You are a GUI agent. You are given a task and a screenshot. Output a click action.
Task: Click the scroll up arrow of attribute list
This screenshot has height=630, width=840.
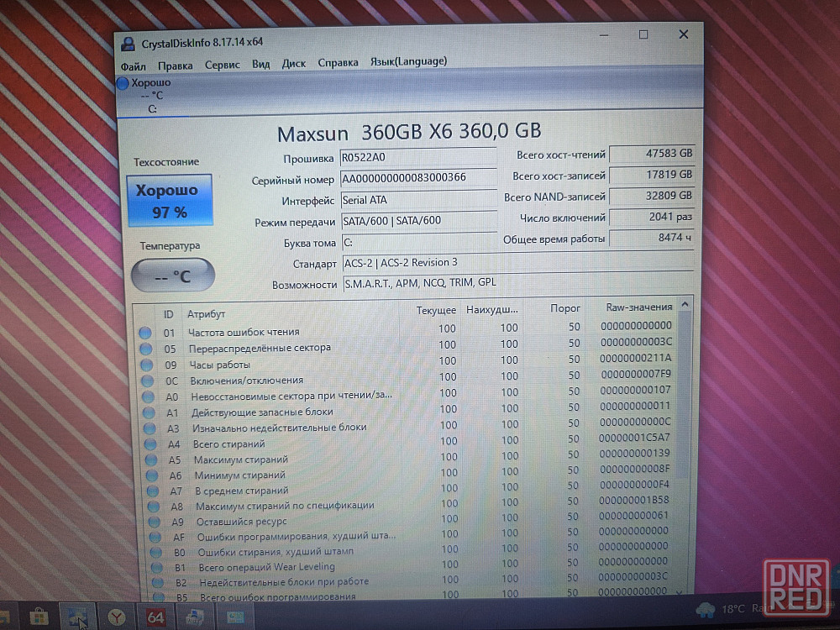(685, 305)
